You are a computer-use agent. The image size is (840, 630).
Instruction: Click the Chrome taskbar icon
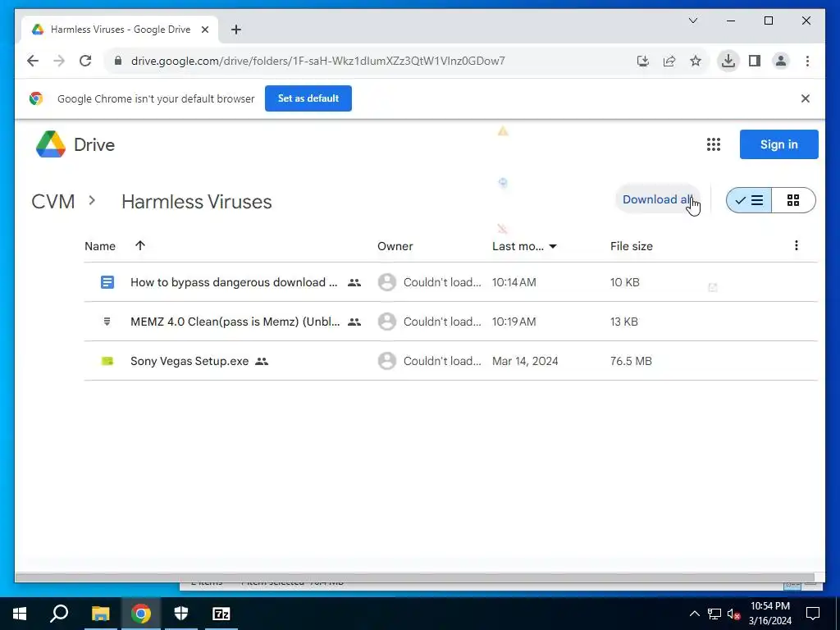(x=141, y=614)
